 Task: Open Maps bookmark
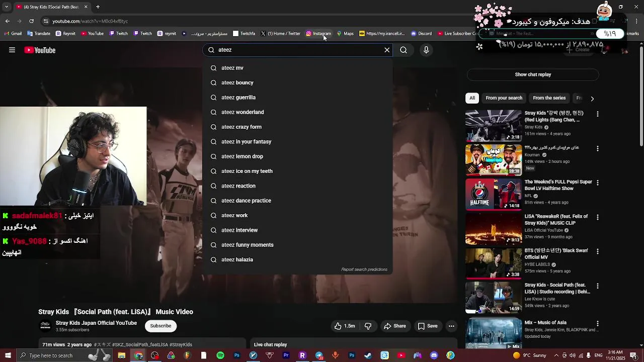pyautogui.click(x=345, y=34)
